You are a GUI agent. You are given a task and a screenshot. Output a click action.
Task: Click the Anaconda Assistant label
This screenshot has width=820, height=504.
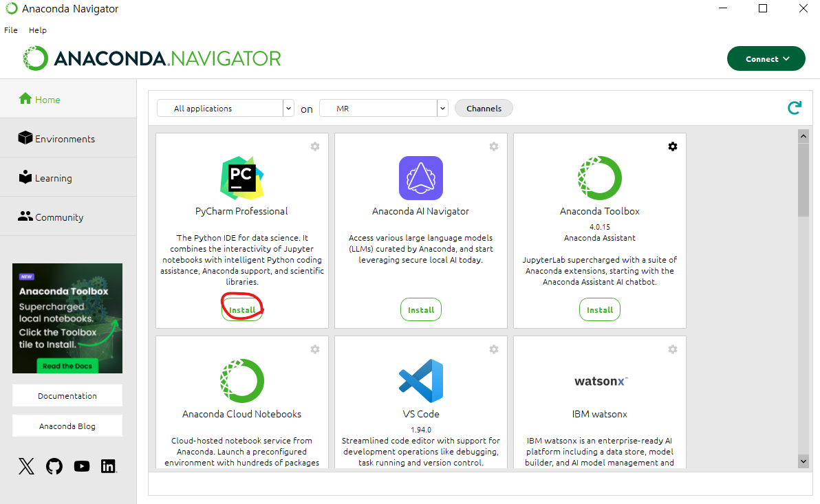(x=600, y=238)
